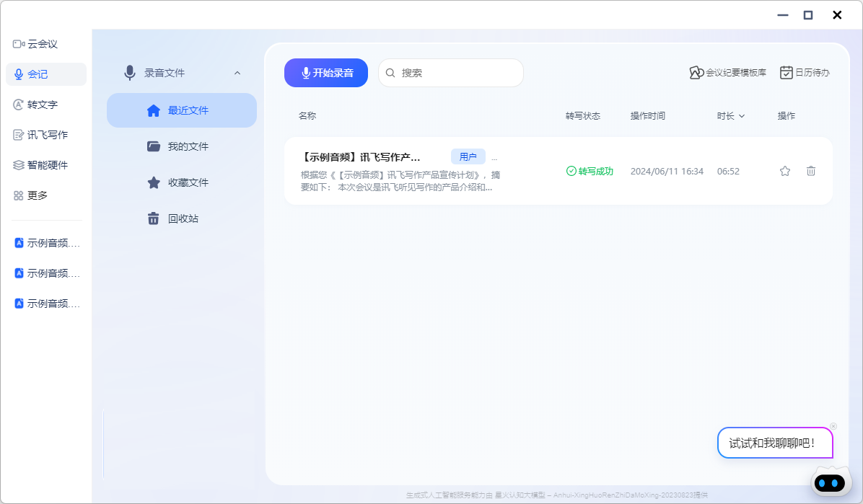This screenshot has width=863, height=504.
Task: Select the 会记 microphone sidebar item
Action: pos(46,74)
